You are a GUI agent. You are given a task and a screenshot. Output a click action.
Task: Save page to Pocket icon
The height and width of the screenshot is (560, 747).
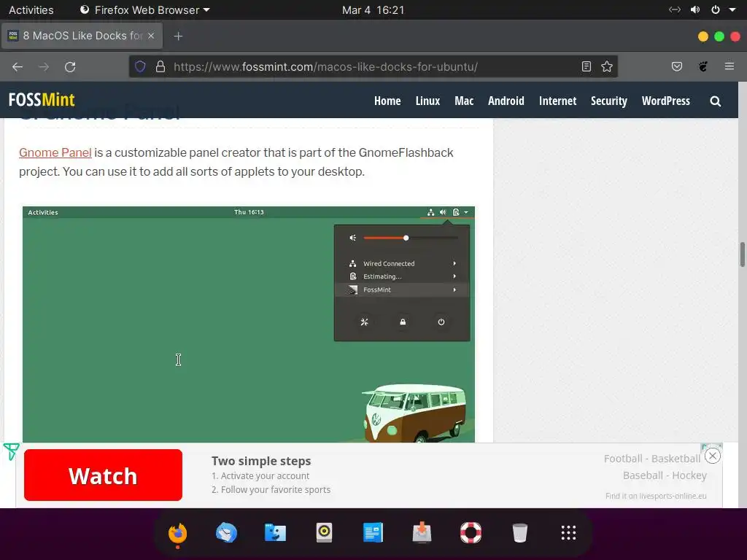point(677,66)
